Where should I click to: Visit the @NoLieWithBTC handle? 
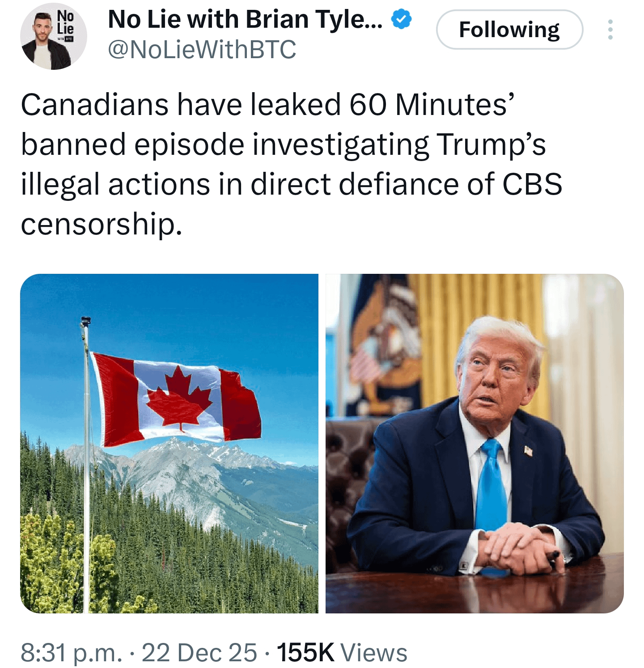point(202,50)
